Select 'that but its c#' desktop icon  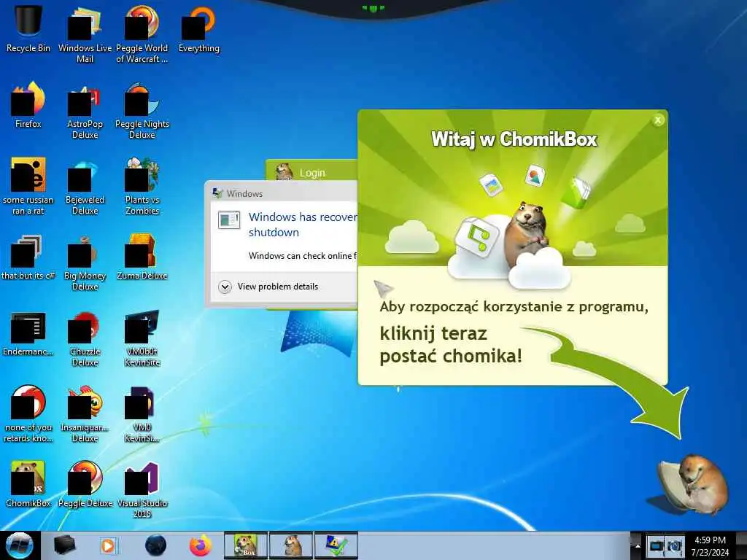pos(28,257)
